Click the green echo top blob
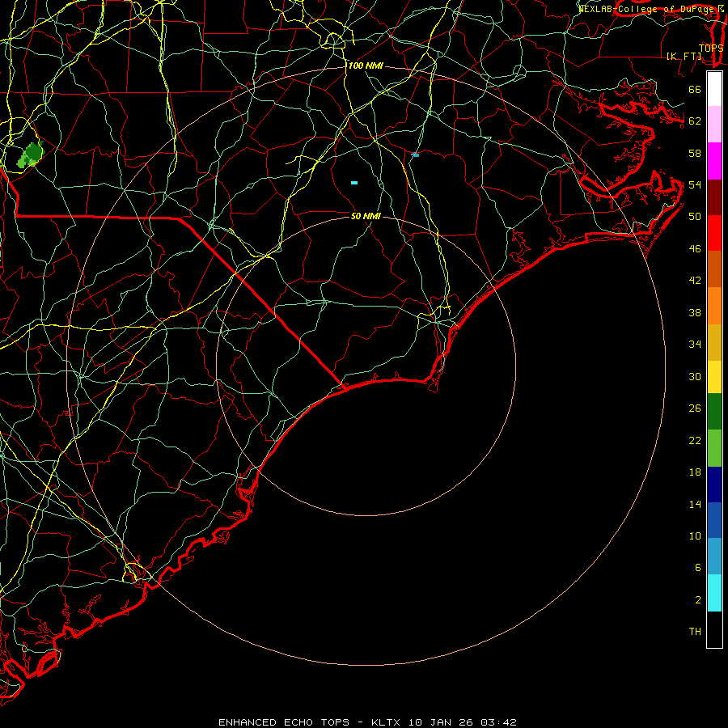Viewport: 728px width, 728px height. [x=31, y=154]
